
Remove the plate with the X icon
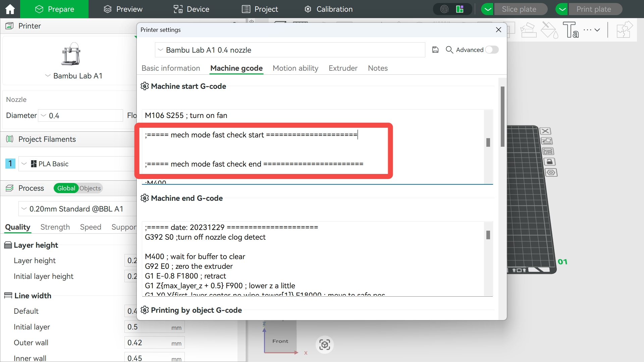click(x=545, y=131)
